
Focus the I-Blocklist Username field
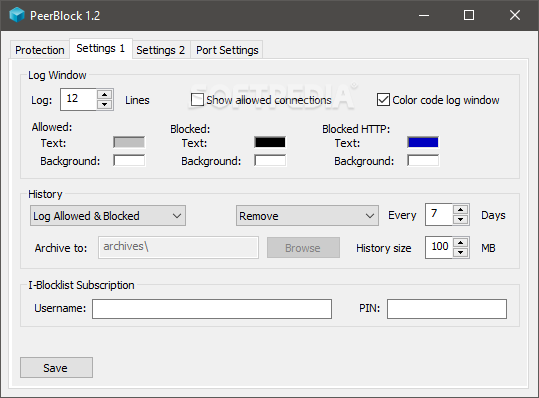[212, 309]
